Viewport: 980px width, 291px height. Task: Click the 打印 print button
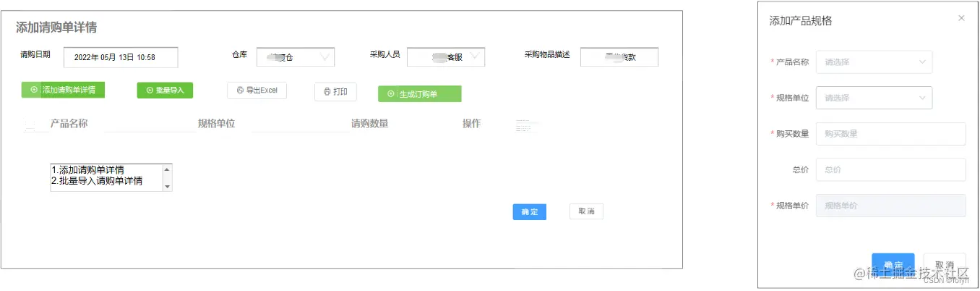coord(335,92)
